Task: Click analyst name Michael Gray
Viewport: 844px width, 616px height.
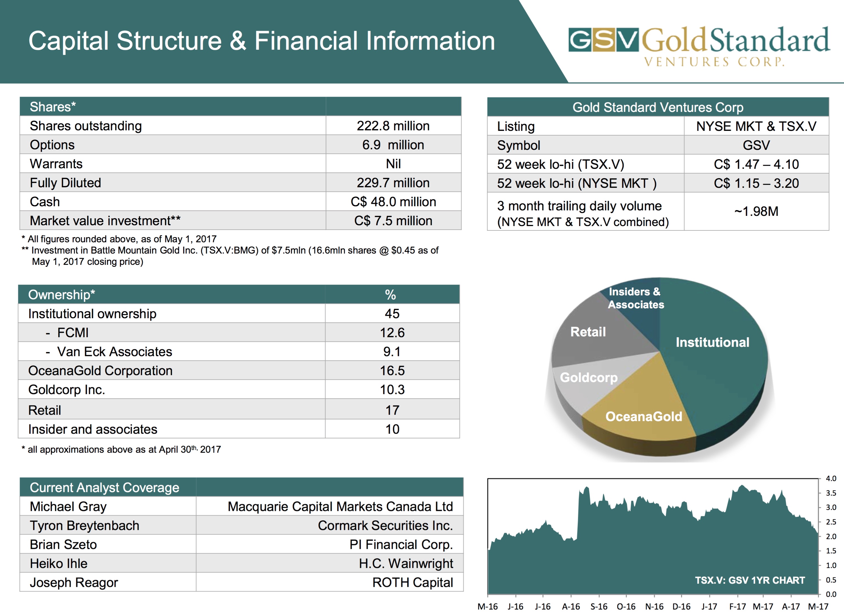Action: 68,506
